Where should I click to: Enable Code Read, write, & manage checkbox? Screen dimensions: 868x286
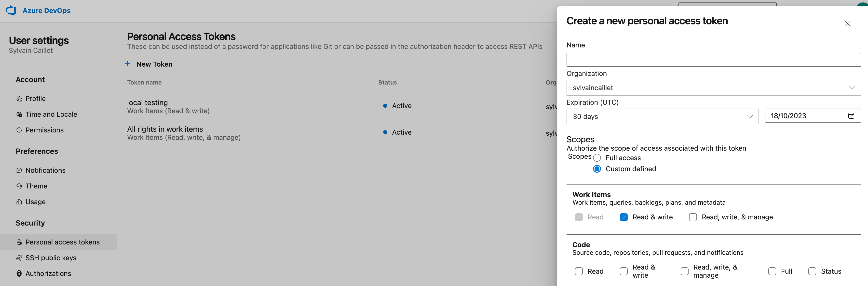684,272
